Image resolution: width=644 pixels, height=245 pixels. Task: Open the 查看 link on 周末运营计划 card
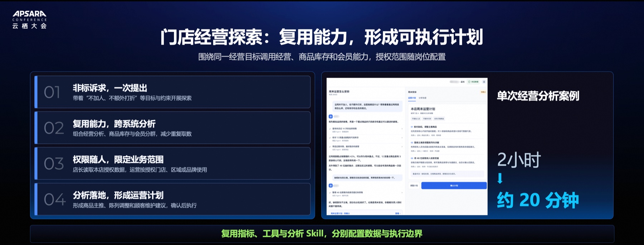tap(398, 213)
